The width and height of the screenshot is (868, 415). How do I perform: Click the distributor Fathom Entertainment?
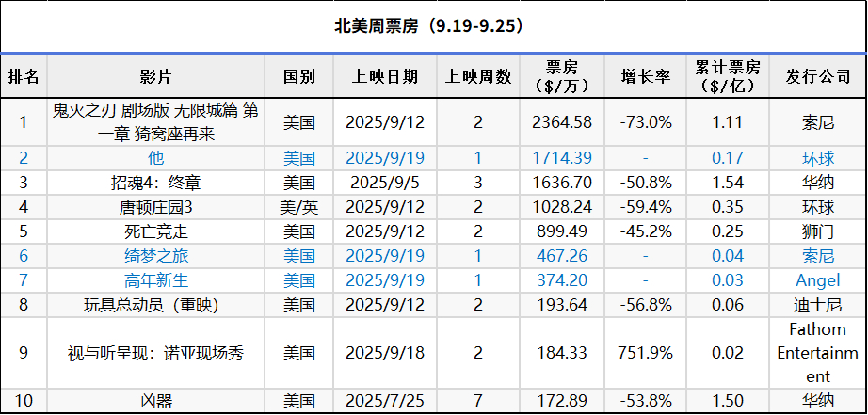point(817,353)
